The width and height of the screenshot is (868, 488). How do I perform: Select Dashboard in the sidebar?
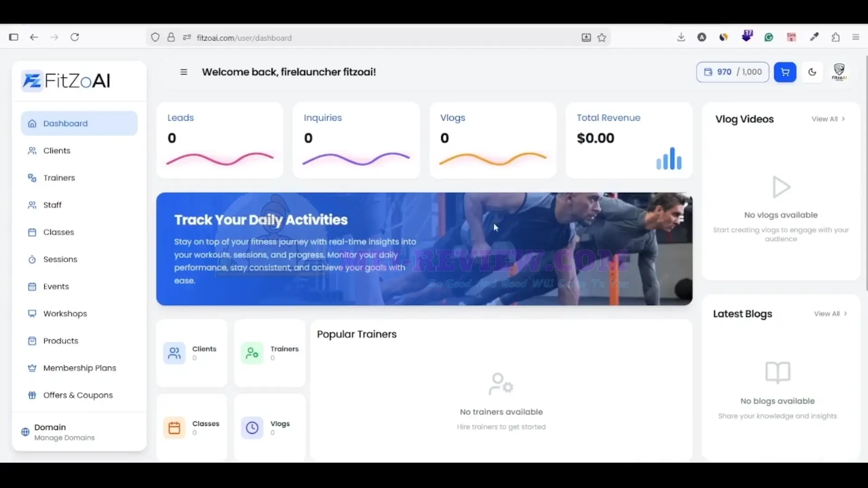point(79,123)
